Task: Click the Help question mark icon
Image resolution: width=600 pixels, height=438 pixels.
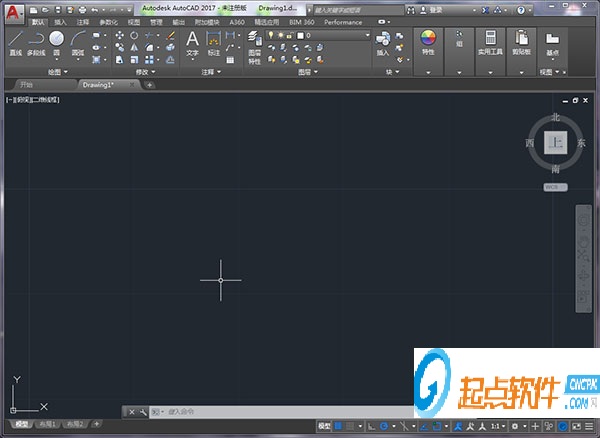Action: tap(521, 10)
